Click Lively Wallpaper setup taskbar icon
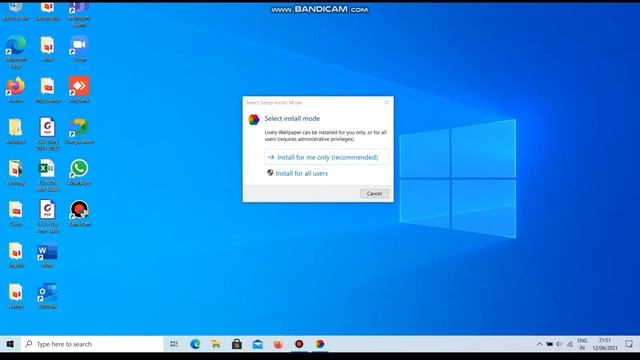640x360 pixels. [320, 344]
